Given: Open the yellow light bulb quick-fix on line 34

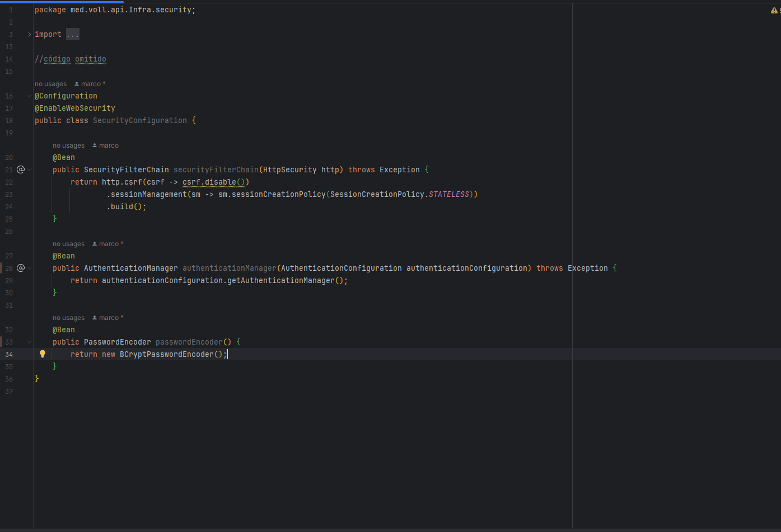Looking at the screenshot, I should point(42,354).
